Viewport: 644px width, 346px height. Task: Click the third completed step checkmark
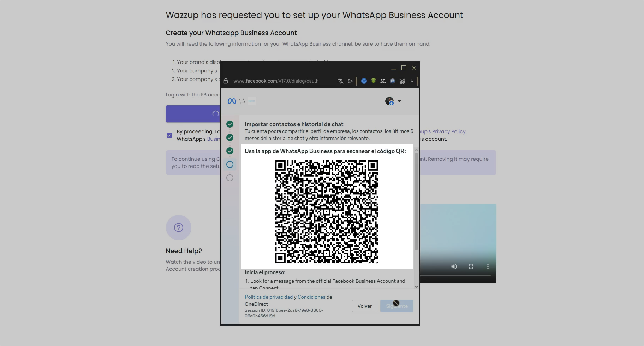pos(230,151)
